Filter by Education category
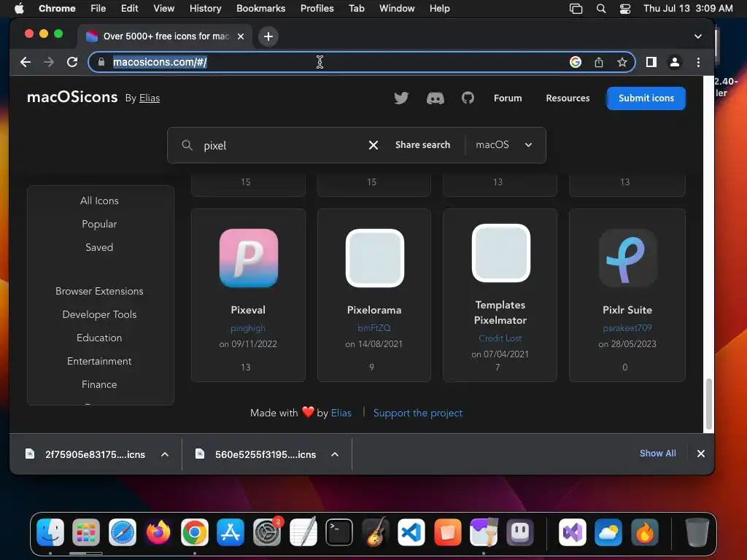This screenshot has width=747, height=560. 99,338
